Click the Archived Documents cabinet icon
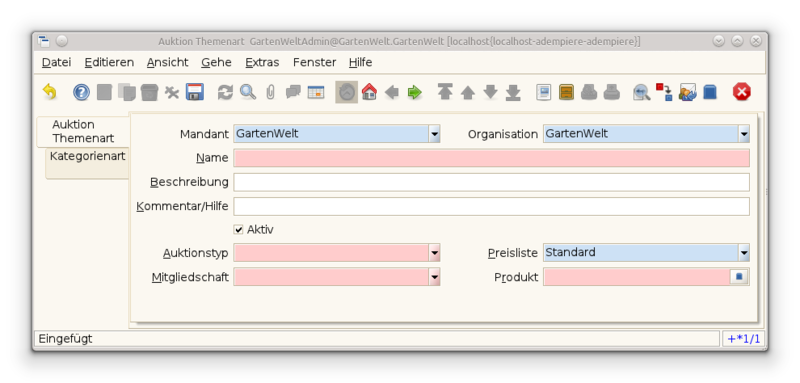The width and height of the screenshot is (800, 383). pyautogui.click(x=566, y=92)
